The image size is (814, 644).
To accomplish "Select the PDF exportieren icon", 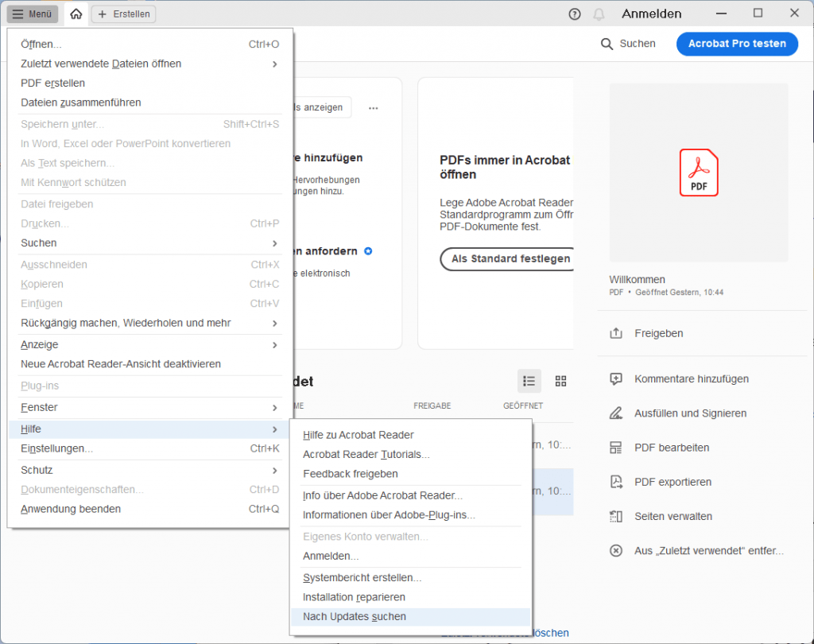I will pyautogui.click(x=615, y=482).
